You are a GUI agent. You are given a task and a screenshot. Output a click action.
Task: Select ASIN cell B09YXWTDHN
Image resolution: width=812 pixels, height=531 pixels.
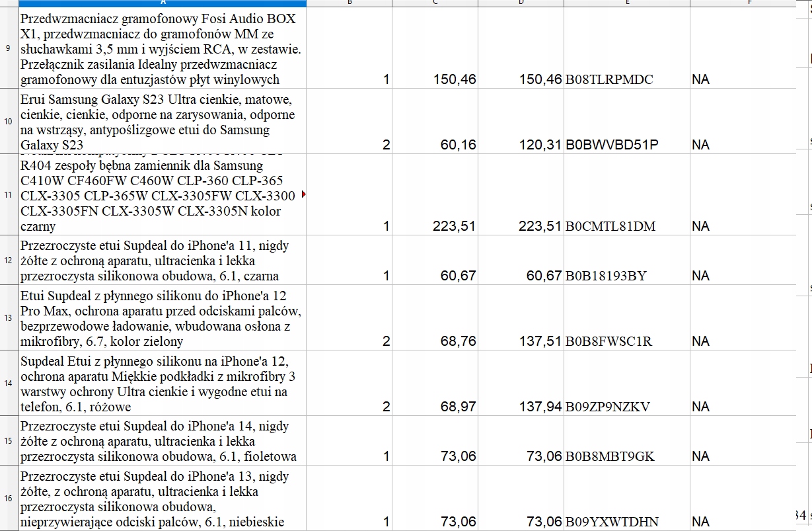(x=627, y=498)
